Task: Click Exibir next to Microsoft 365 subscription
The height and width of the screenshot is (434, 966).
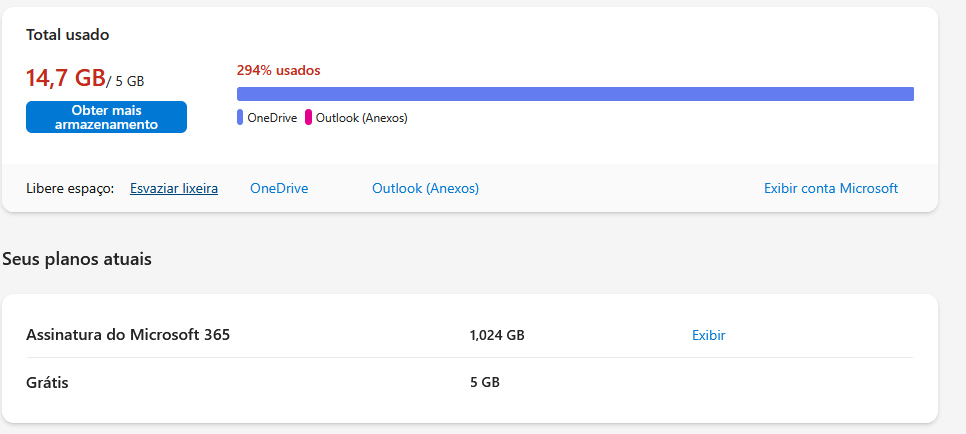Action: pyautogui.click(x=708, y=335)
